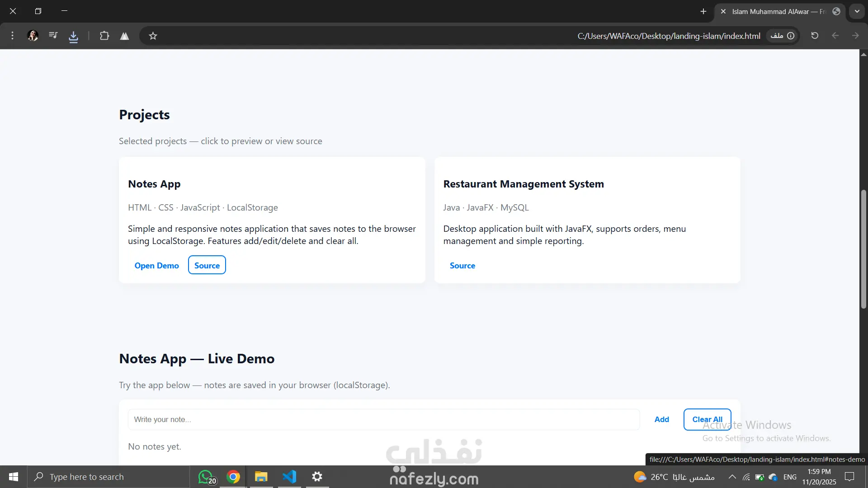Open WhatsApp from the taskbar

206,477
